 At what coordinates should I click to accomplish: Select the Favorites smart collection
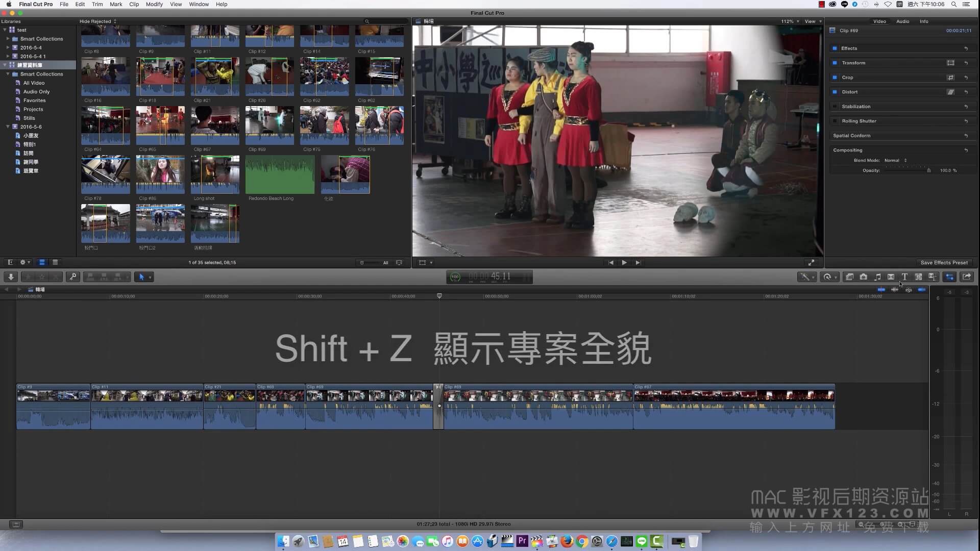click(x=34, y=101)
